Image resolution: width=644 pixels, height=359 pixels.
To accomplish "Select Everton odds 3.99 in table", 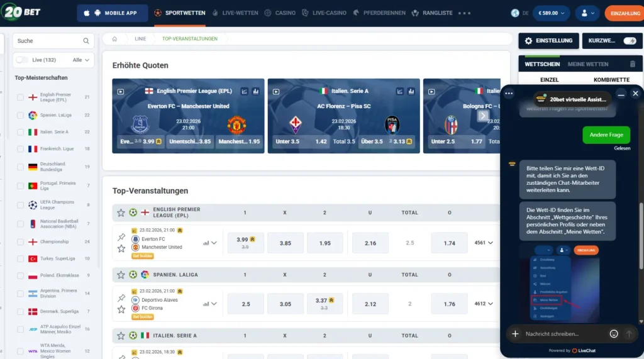I will (x=246, y=243).
